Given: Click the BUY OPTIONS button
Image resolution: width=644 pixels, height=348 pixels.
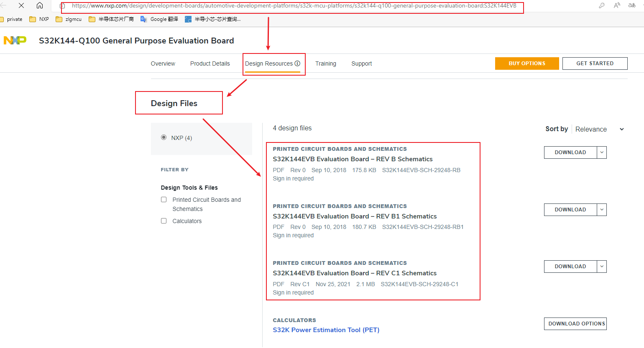Looking at the screenshot, I should (x=527, y=64).
